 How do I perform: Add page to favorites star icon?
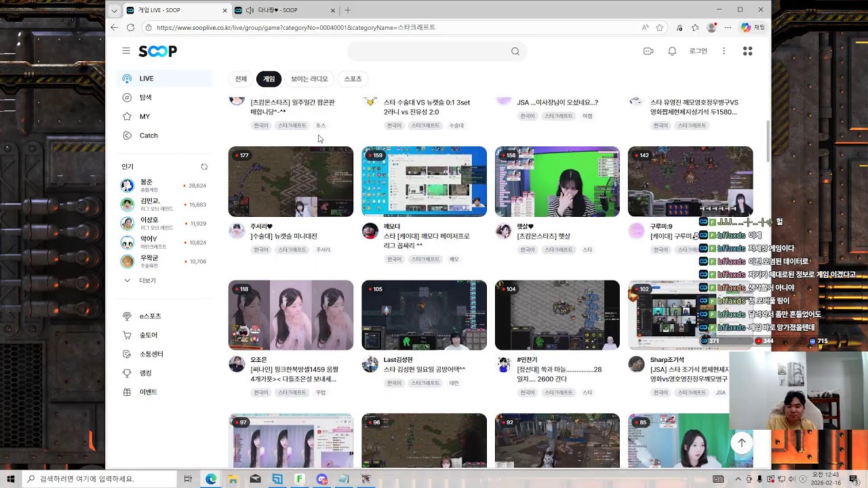659,28
